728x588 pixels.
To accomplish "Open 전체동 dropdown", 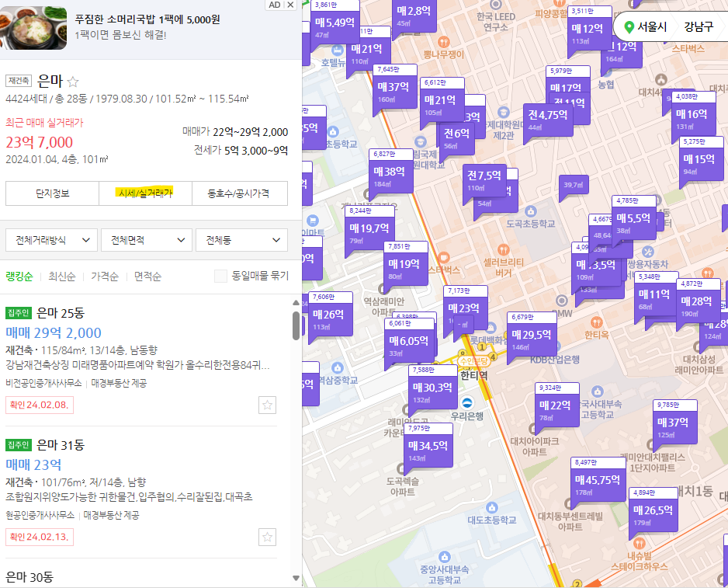I will tap(242, 240).
